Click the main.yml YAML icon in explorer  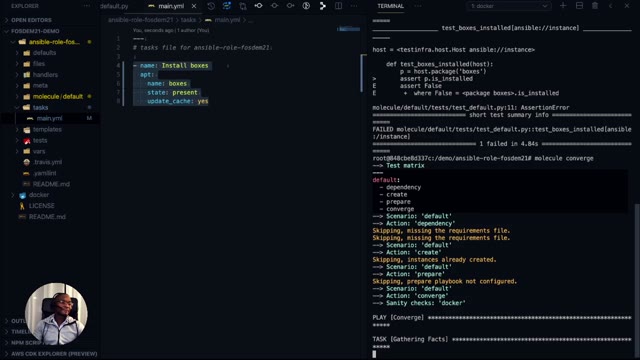[x=30, y=118]
